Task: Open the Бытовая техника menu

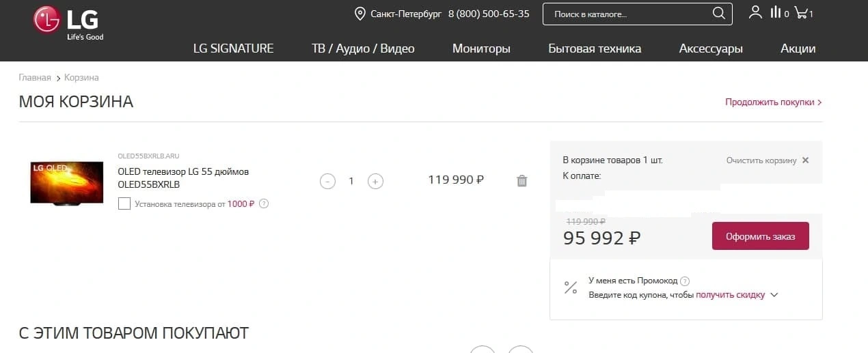Action: click(595, 48)
